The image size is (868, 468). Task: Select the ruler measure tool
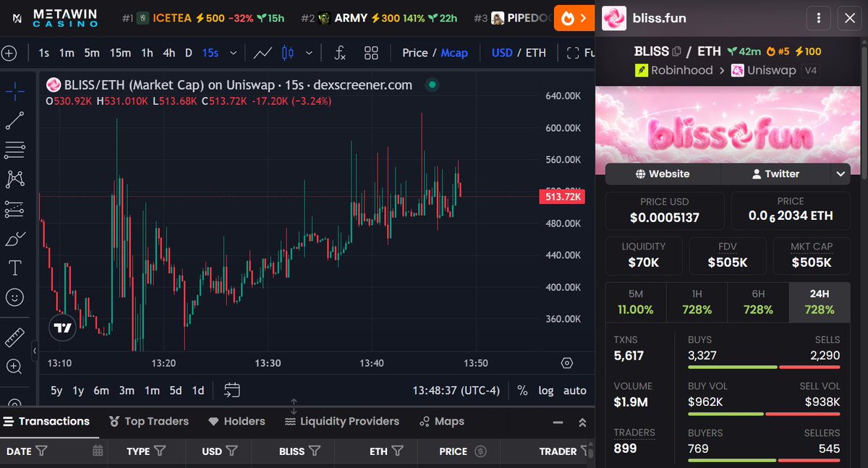(15, 337)
